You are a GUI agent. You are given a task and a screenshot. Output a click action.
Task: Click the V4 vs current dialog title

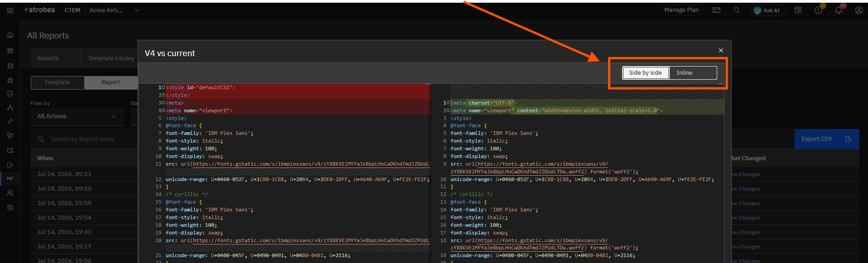(x=170, y=53)
